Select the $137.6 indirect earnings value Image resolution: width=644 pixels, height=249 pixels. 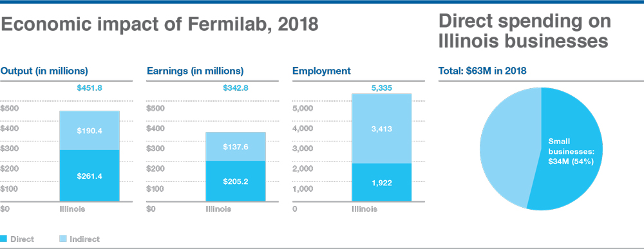(x=236, y=147)
